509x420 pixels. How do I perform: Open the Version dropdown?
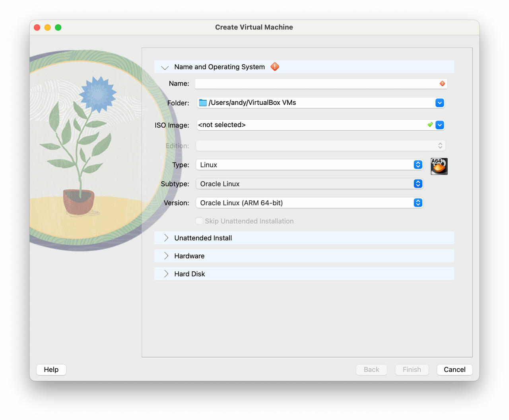(x=309, y=203)
